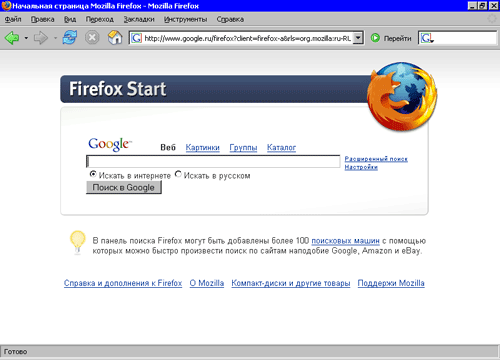Click the Stop loading icon

tap(92, 38)
